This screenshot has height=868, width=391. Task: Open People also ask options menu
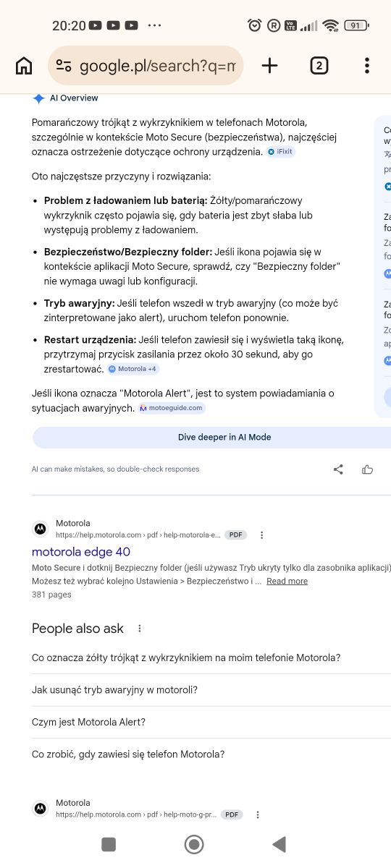pyautogui.click(x=140, y=629)
